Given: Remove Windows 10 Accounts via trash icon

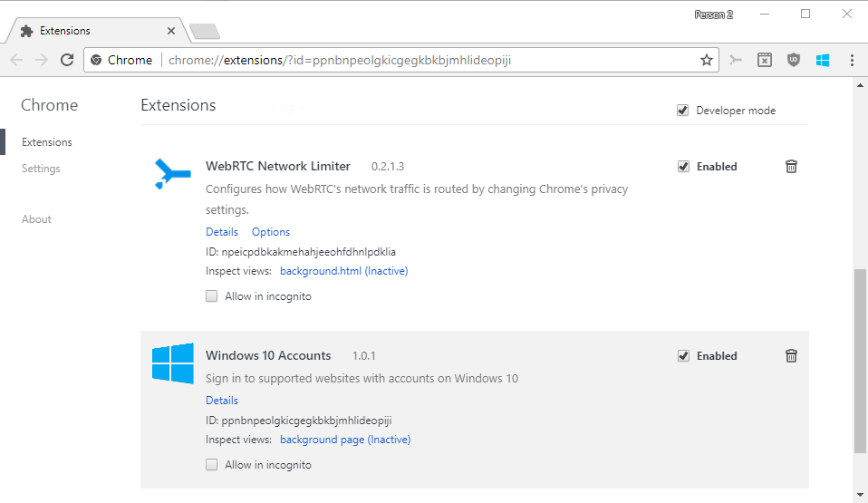Looking at the screenshot, I should point(791,355).
